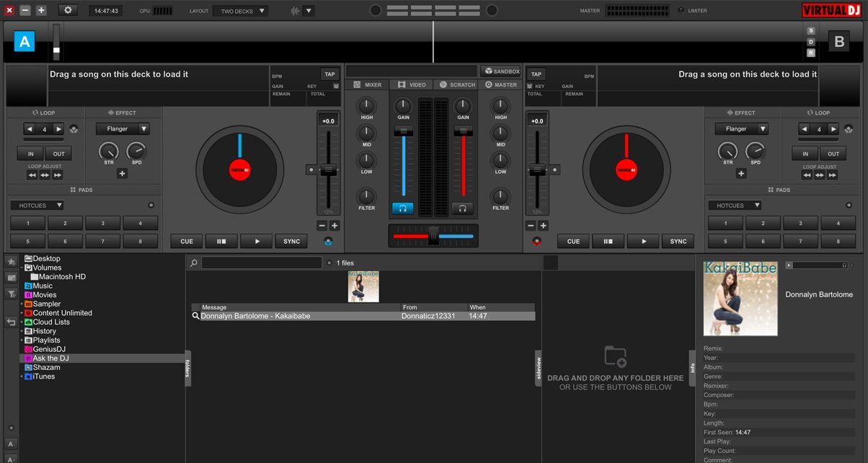Viewport: 868px width, 463px height.
Task: Expand the Sampler folder
Action: (22, 304)
